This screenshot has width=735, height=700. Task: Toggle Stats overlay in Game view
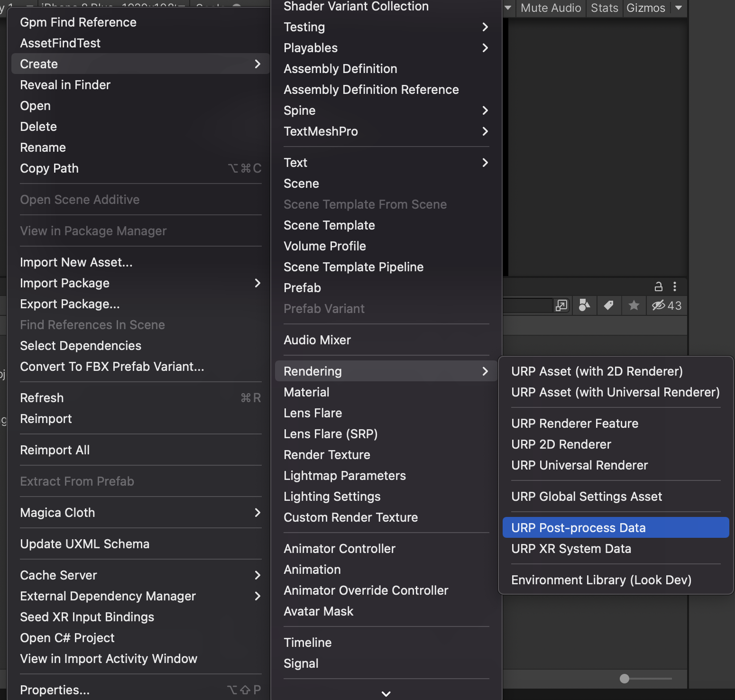(x=604, y=8)
